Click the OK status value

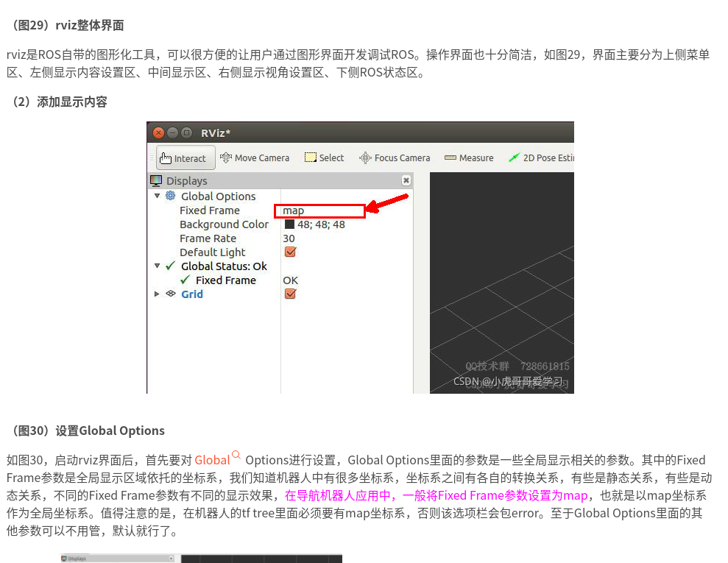tap(290, 280)
